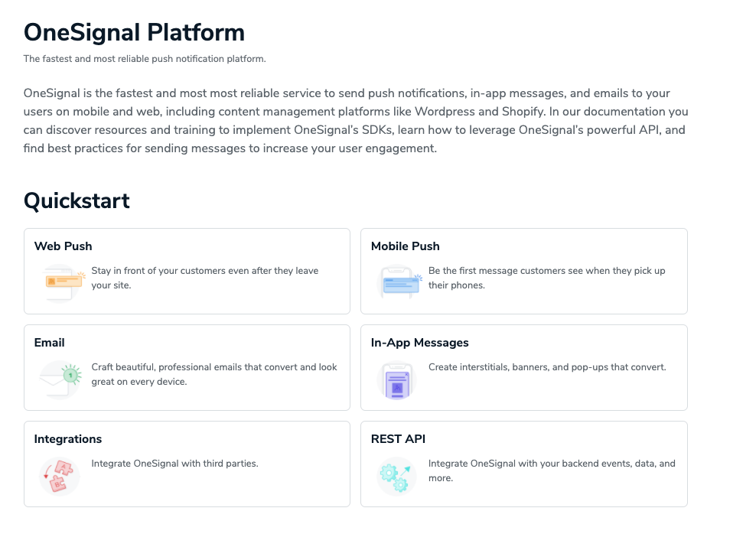Click the REST API heading
The image size is (756, 534).
[x=398, y=438]
